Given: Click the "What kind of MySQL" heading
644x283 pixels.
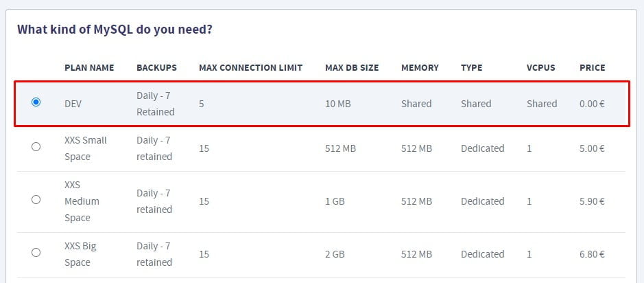Looking at the screenshot, I should 115,30.
